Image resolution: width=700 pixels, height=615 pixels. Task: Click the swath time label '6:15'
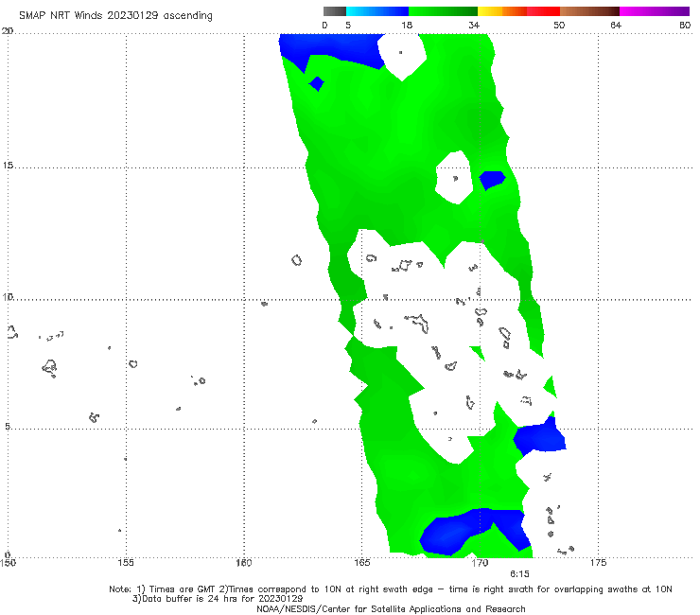tap(519, 574)
